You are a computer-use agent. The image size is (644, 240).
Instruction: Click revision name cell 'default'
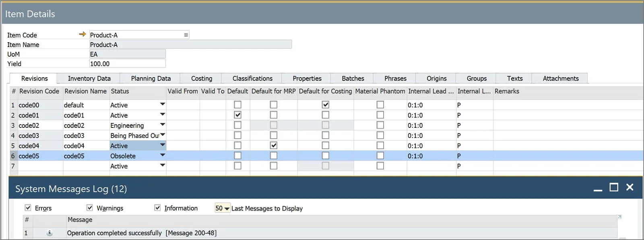point(86,105)
